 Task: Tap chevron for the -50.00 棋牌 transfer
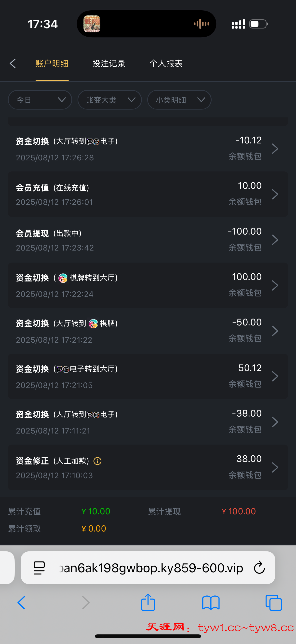click(275, 331)
